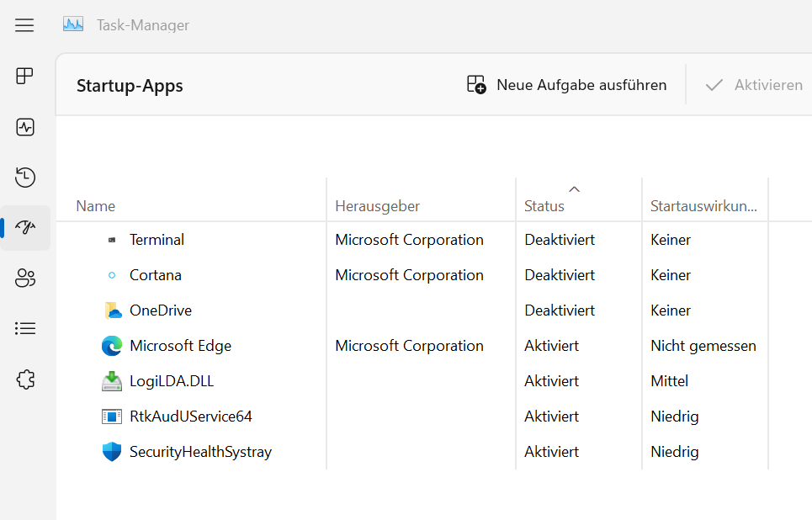Select the Cortana row
The height and width of the screenshot is (520, 812).
pyautogui.click(x=156, y=275)
